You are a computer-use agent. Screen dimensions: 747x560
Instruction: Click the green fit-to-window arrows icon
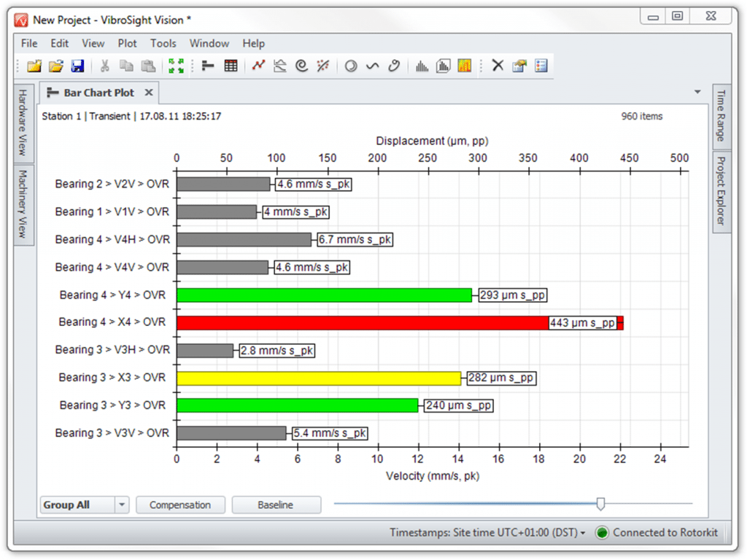(x=176, y=66)
